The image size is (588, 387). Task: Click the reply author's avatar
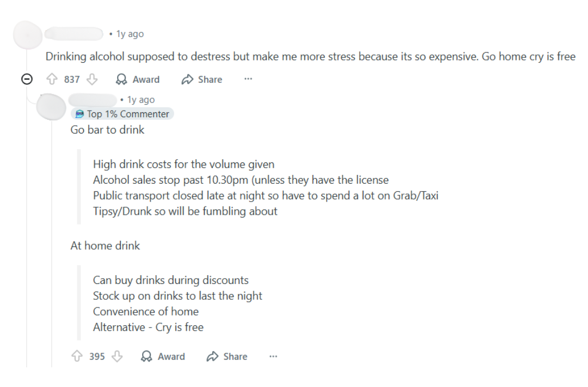tap(51, 107)
